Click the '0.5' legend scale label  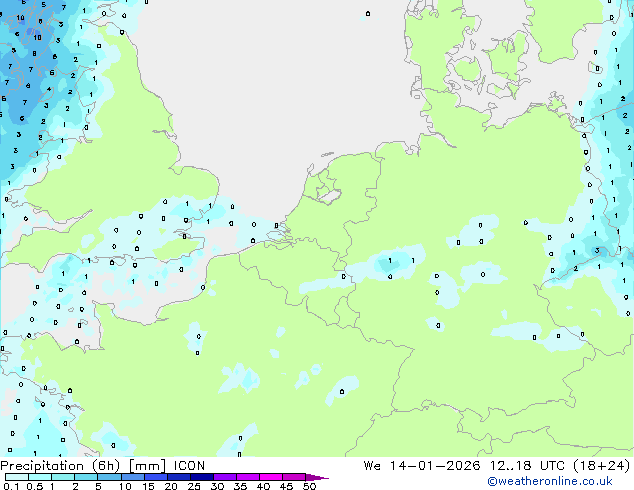tap(35, 486)
